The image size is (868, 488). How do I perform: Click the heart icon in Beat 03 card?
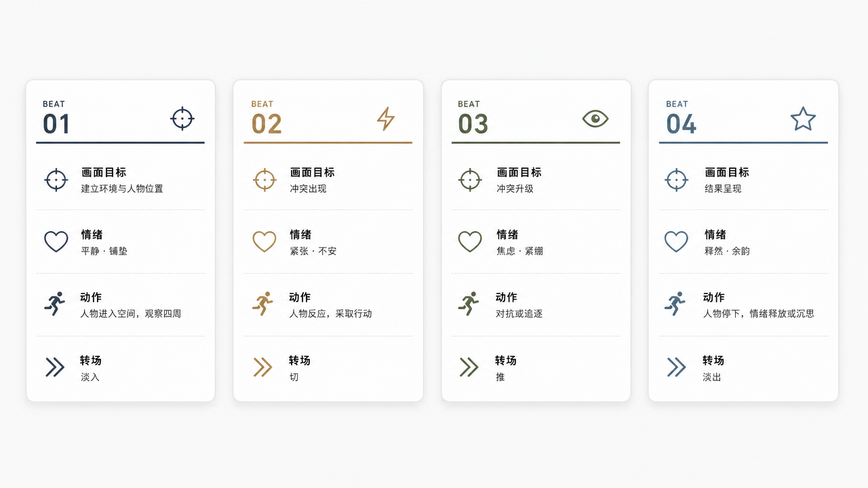pos(470,241)
